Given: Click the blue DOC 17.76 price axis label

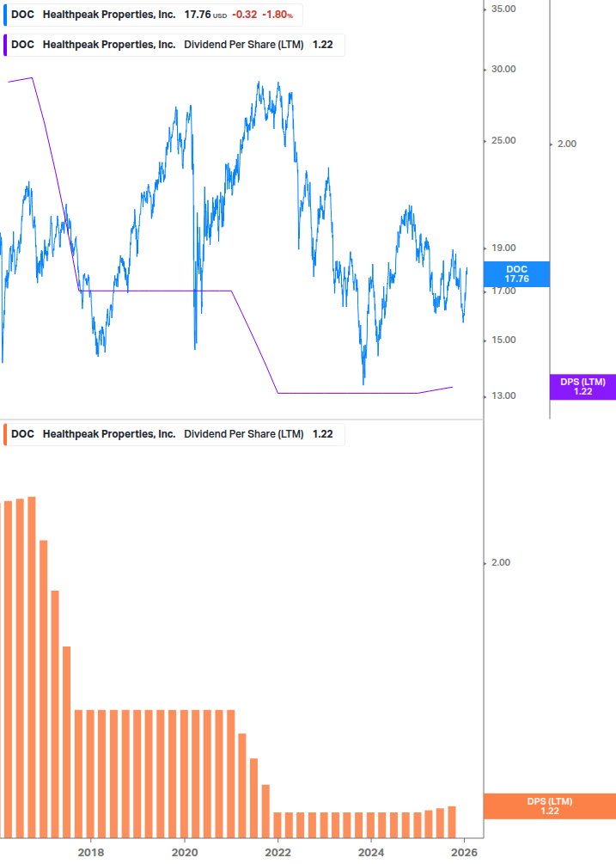Looking at the screenshot, I should [x=516, y=274].
